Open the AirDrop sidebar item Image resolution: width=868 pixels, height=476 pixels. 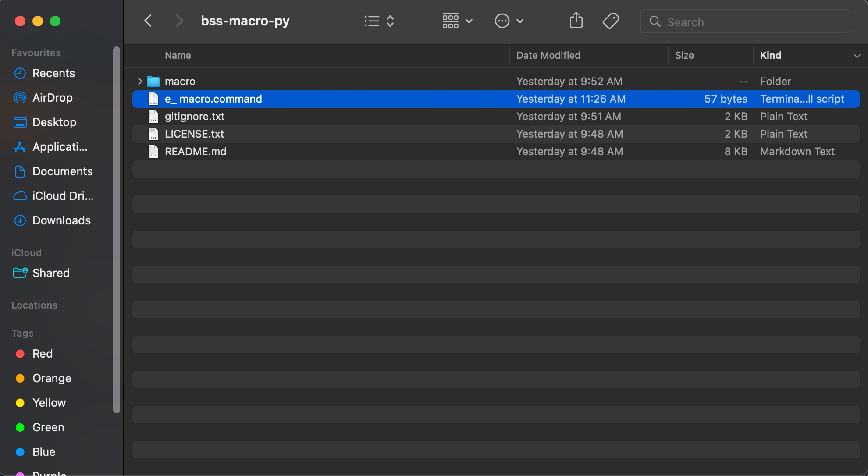(52, 98)
